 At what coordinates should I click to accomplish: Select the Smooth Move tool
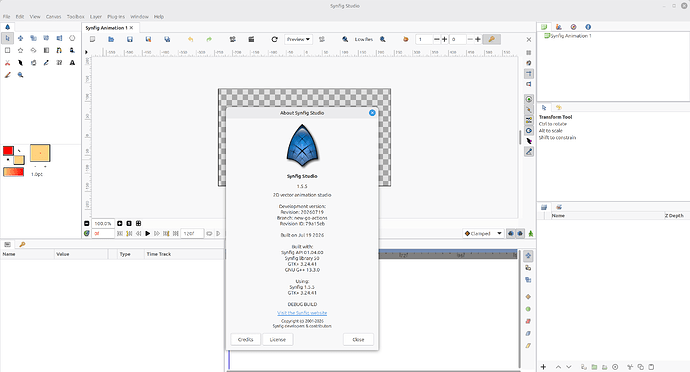(20, 39)
